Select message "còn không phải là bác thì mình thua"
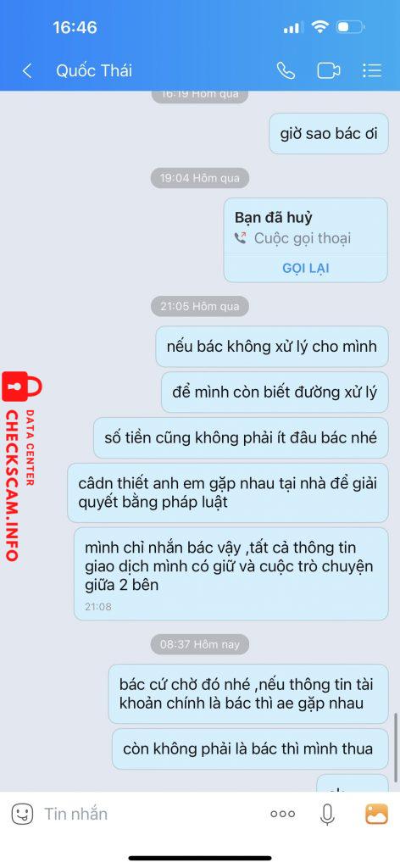400x868 pixels. click(x=247, y=749)
